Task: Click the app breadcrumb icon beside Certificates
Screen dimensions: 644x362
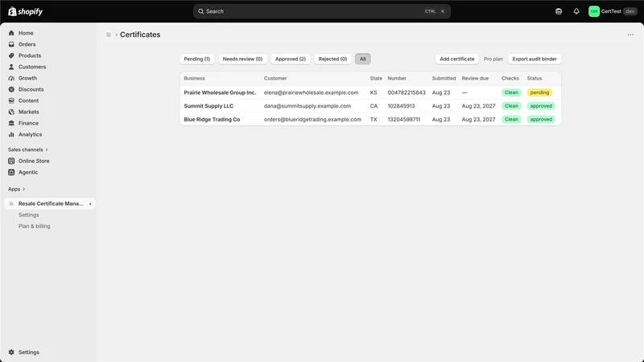Action: pos(109,35)
